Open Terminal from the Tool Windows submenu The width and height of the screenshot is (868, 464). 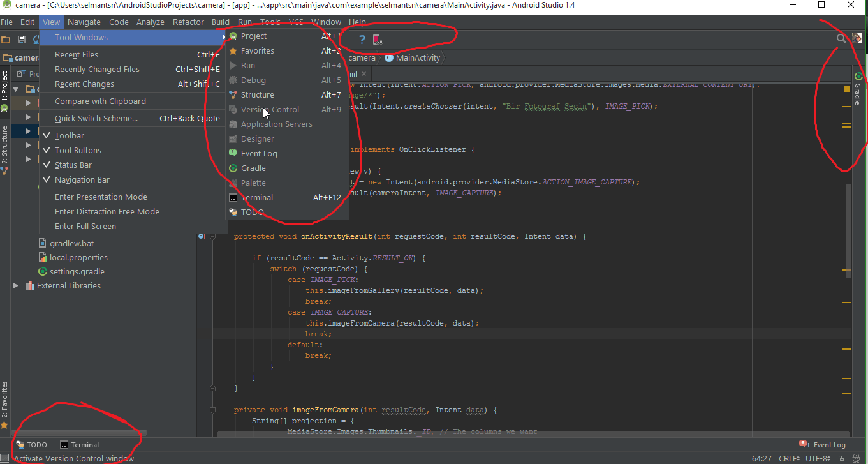point(287,198)
